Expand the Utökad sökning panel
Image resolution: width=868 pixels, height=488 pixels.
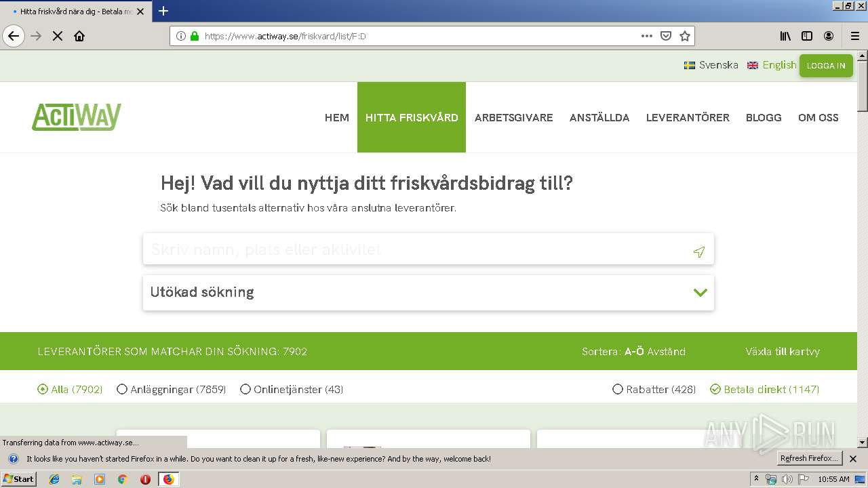[x=429, y=293]
